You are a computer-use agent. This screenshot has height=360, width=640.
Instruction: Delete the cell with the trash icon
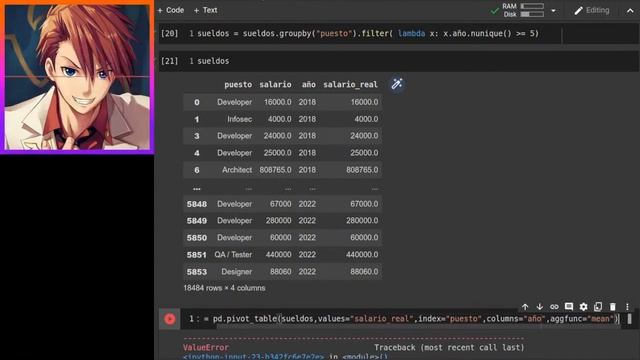pos(613,307)
